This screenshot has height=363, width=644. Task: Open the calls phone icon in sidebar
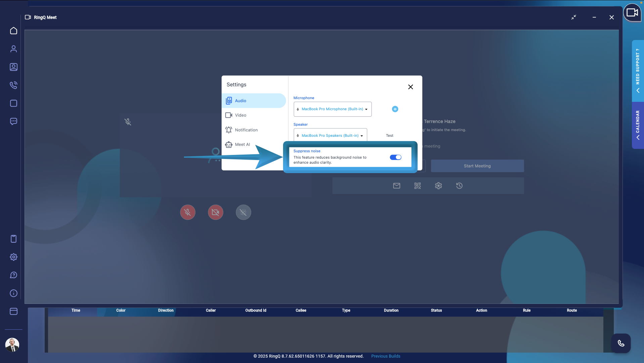pyautogui.click(x=13, y=85)
